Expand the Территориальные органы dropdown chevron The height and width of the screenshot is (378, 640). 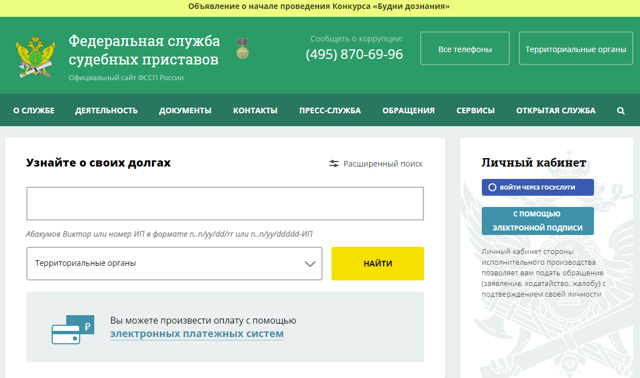click(310, 264)
